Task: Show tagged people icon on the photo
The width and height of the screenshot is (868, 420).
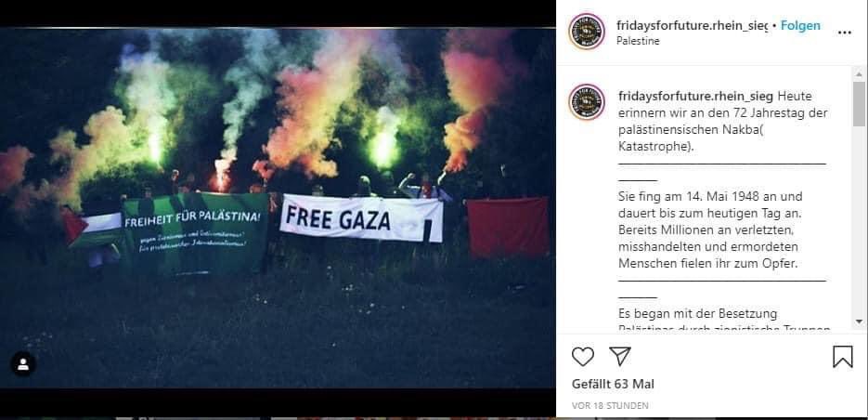Action: tap(23, 364)
